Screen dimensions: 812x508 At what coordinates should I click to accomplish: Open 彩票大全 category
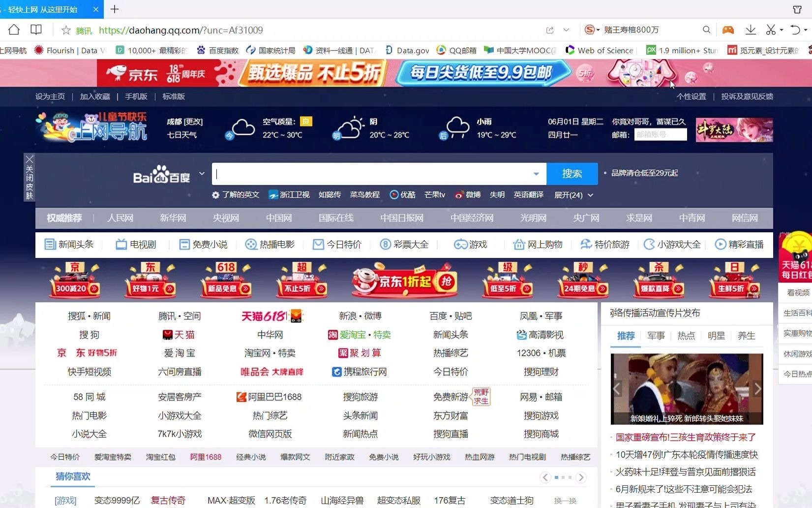[404, 245]
